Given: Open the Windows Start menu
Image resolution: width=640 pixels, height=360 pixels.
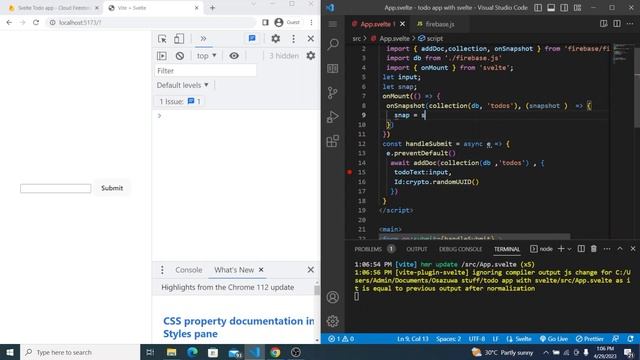Looking at the screenshot, I should (9, 352).
